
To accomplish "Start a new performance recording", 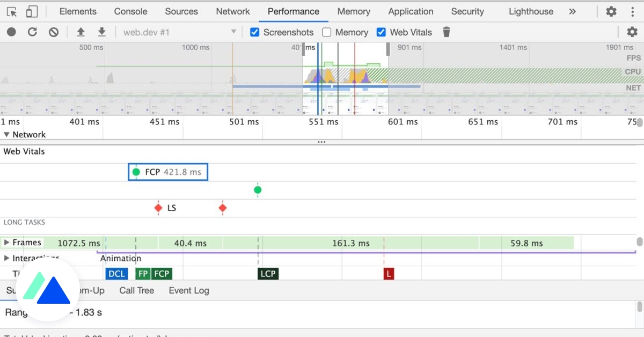I will pyautogui.click(x=11, y=32).
